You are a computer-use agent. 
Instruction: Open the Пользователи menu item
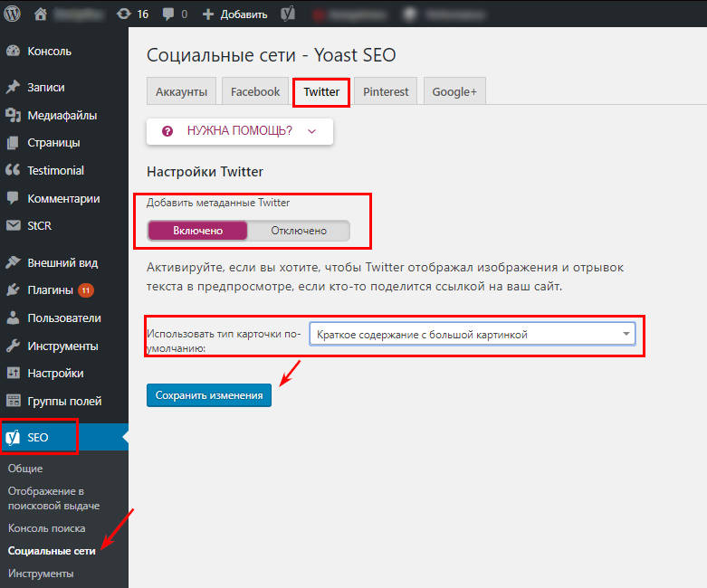point(64,318)
